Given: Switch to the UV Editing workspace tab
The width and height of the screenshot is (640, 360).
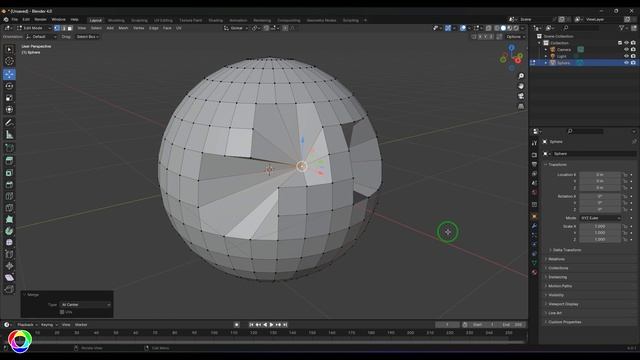Looking at the screenshot, I should click(163, 20).
